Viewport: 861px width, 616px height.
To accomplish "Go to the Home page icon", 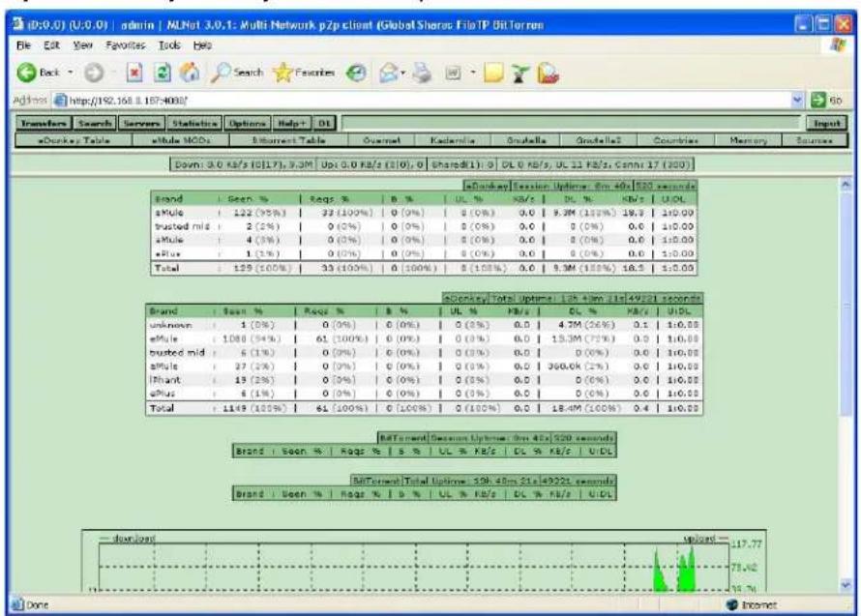I will point(190,73).
